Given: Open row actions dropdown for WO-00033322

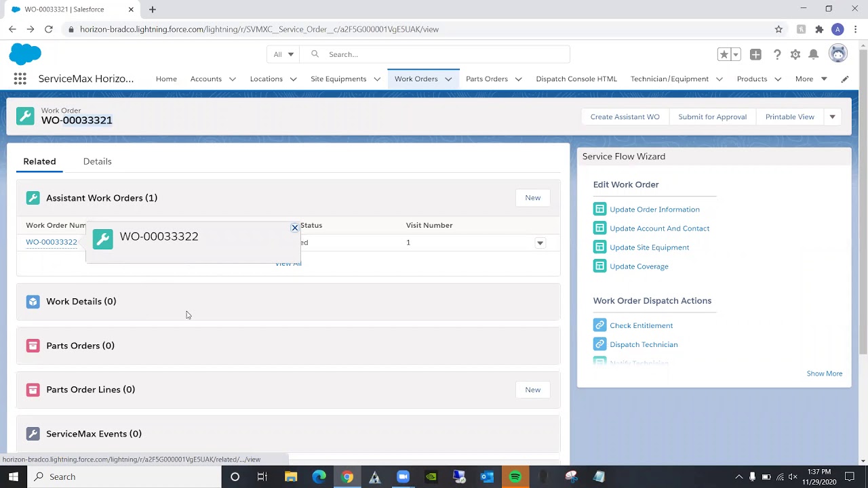Looking at the screenshot, I should tap(540, 243).
